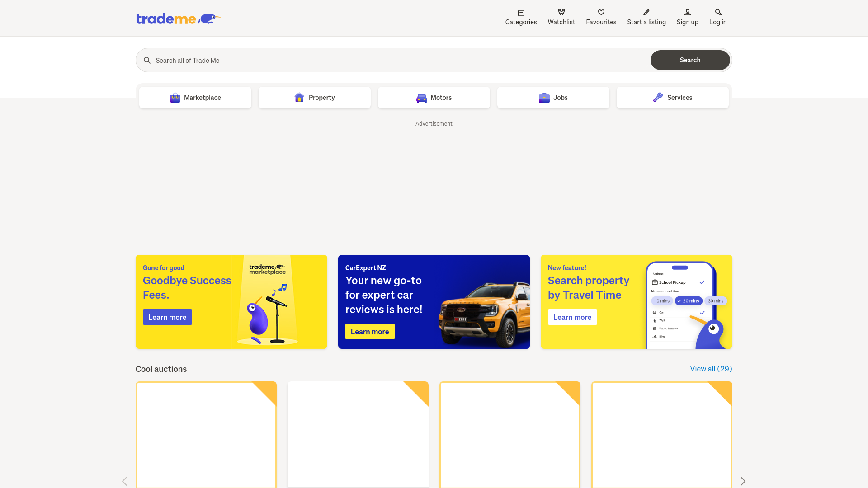The height and width of the screenshot is (488, 868).
Task: Open the second Cool auctions card
Action: [358, 435]
